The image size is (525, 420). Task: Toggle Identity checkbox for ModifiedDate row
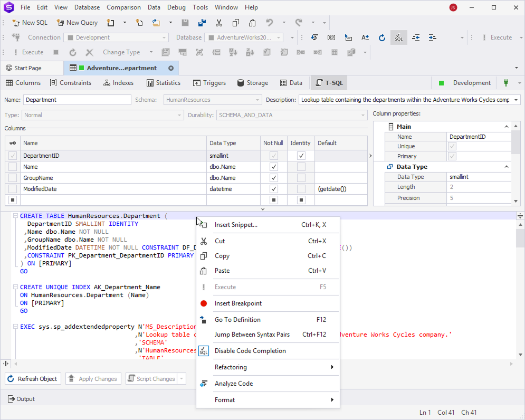[301, 188]
